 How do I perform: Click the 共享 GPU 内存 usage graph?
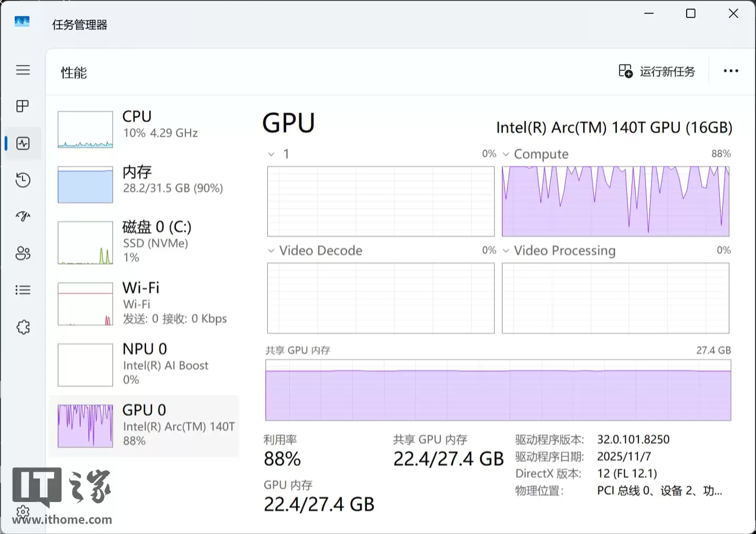[x=498, y=390]
